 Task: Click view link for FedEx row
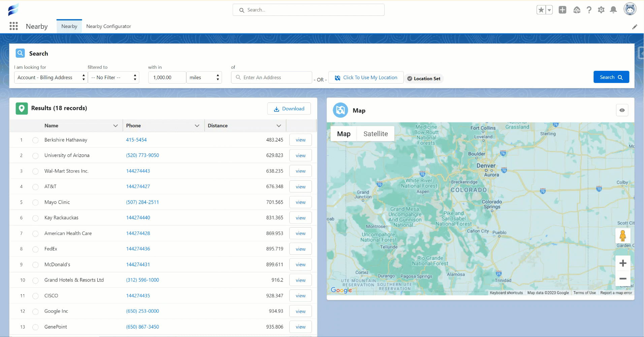300,249
